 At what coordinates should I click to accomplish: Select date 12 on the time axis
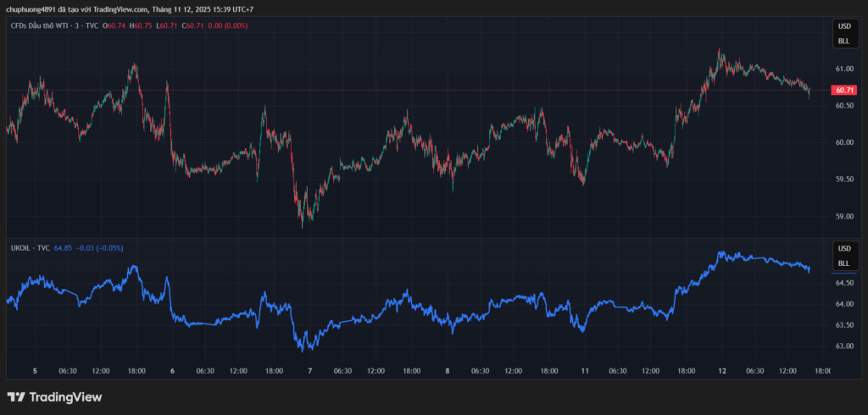click(x=722, y=370)
